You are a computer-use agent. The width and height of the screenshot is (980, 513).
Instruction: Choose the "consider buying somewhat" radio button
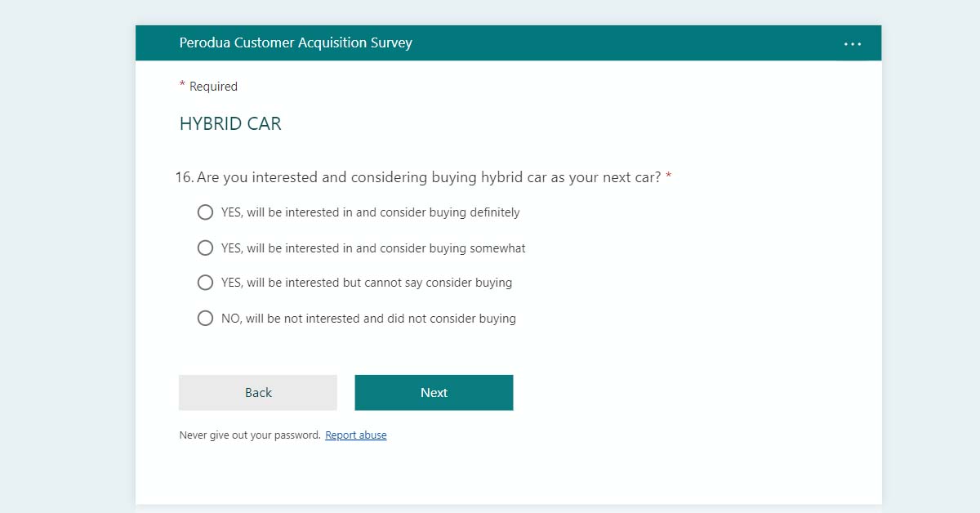click(x=205, y=248)
